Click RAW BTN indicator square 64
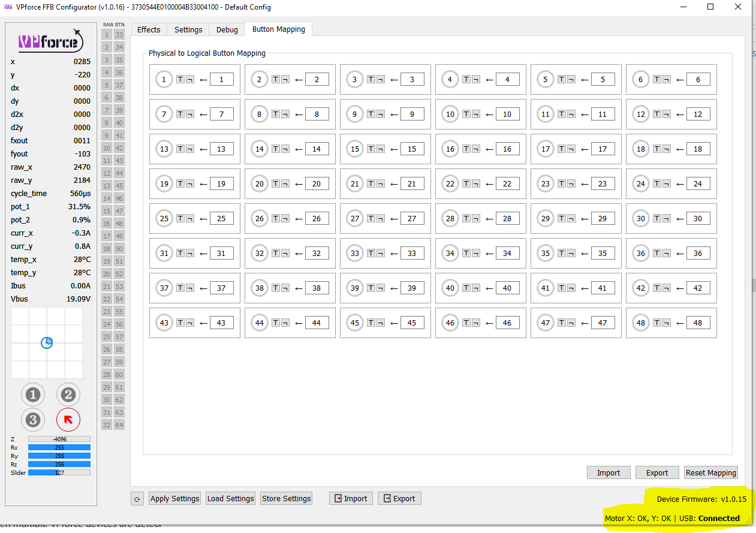This screenshot has height=533, width=756. tap(119, 424)
